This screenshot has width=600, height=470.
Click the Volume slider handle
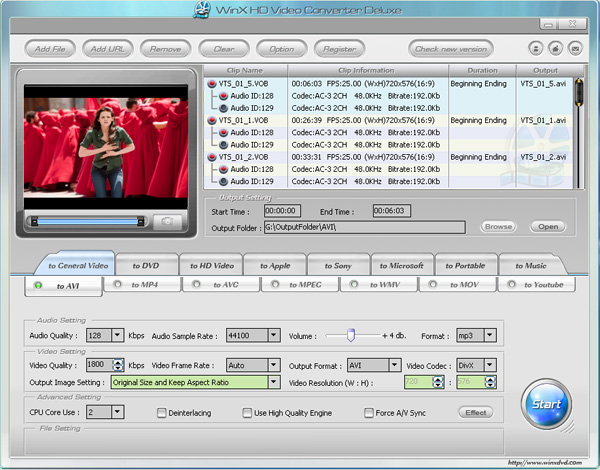click(352, 335)
